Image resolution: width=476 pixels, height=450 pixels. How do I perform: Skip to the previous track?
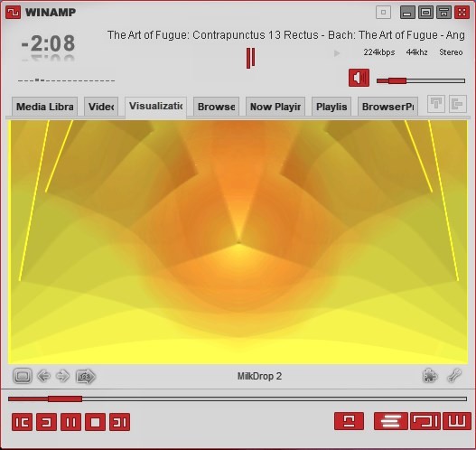coord(23,422)
